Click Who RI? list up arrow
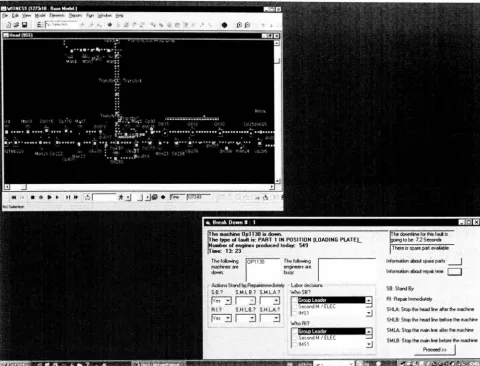Image resolution: width=480 pixels, height=366 pixels. coord(369,332)
